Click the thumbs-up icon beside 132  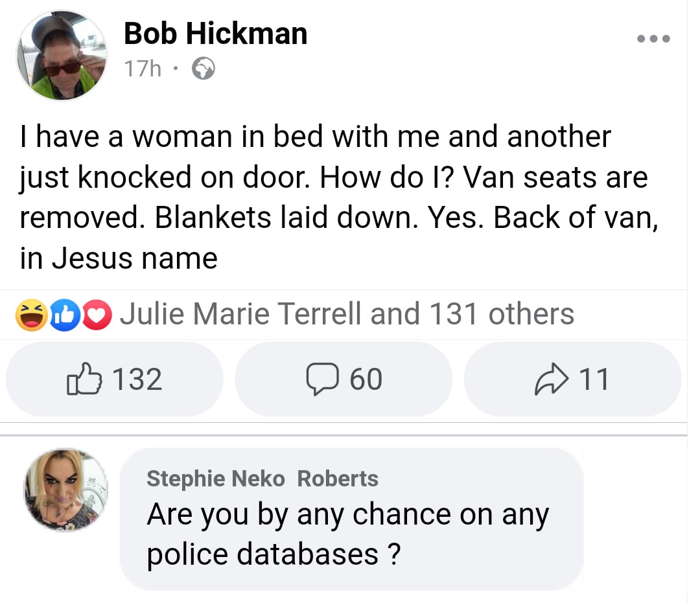84,379
